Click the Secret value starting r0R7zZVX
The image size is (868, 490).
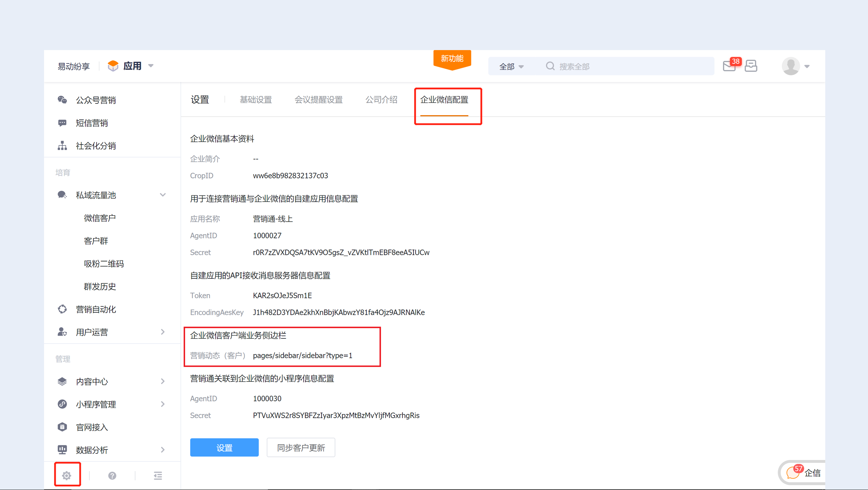click(341, 252)
